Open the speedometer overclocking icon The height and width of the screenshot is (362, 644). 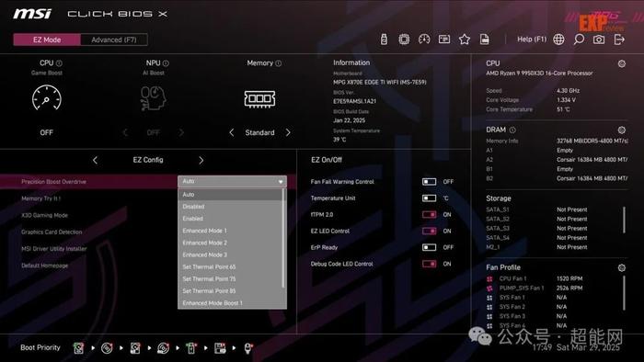tap(424, 40)
